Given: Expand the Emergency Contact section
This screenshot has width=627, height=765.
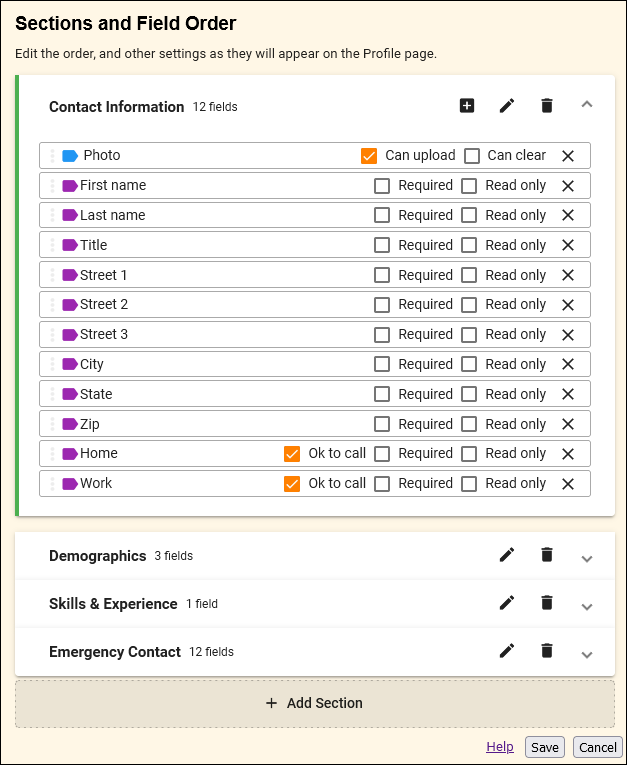Looking at the screenshot, I should click(x=587, y=653).
